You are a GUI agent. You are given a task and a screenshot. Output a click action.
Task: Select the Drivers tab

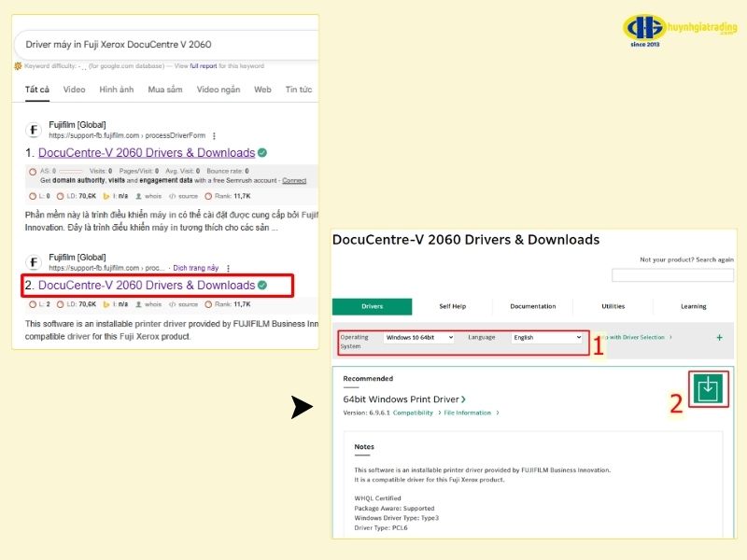(372, 306)
